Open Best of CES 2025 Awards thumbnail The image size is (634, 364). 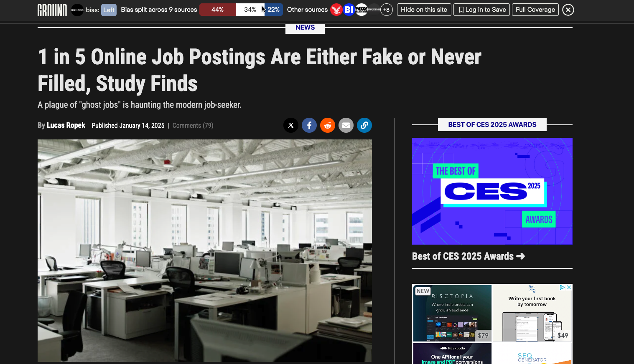coord(492,191)
